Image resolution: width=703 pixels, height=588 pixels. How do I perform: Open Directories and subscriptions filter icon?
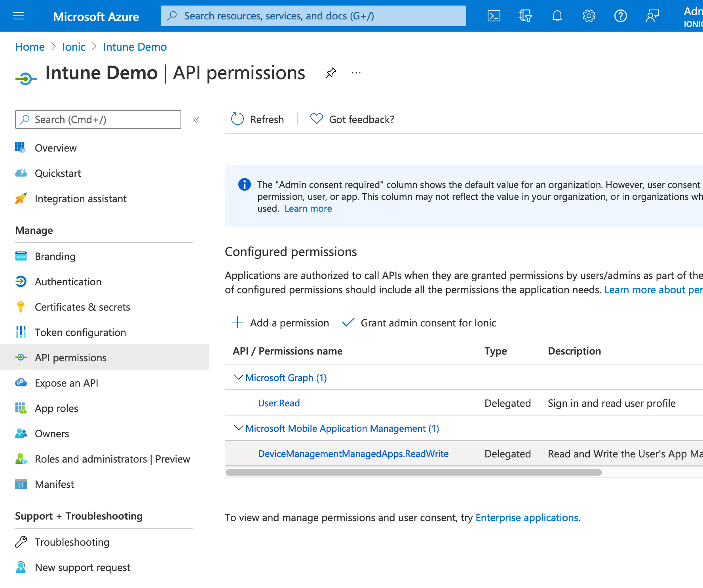pos(525,16)
